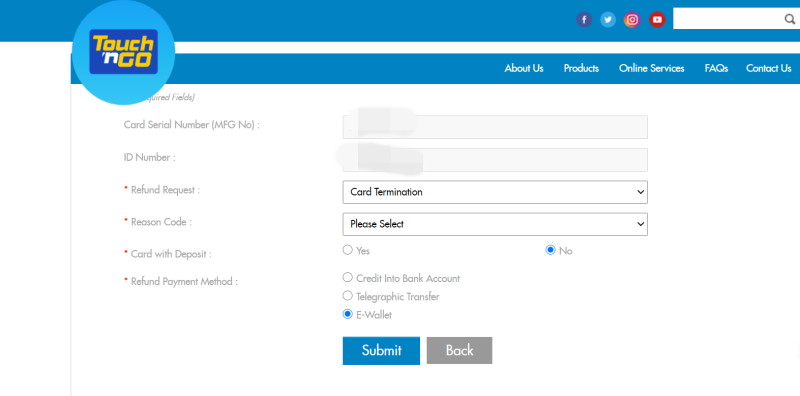Click the grey Back button
800x396 pixels.
459,351
